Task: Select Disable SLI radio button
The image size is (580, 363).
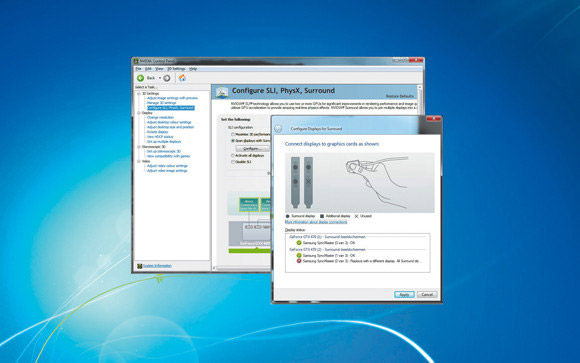Action: 233,162
